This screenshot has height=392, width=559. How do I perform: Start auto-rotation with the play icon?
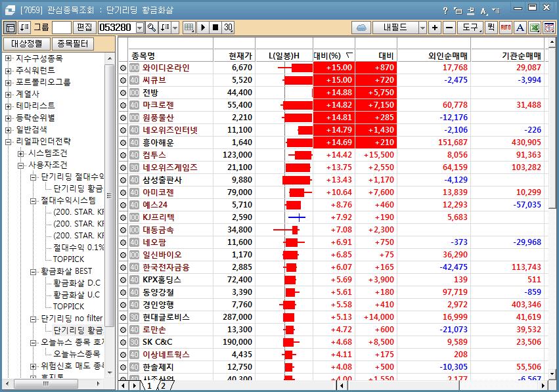[x=203, y=28]
